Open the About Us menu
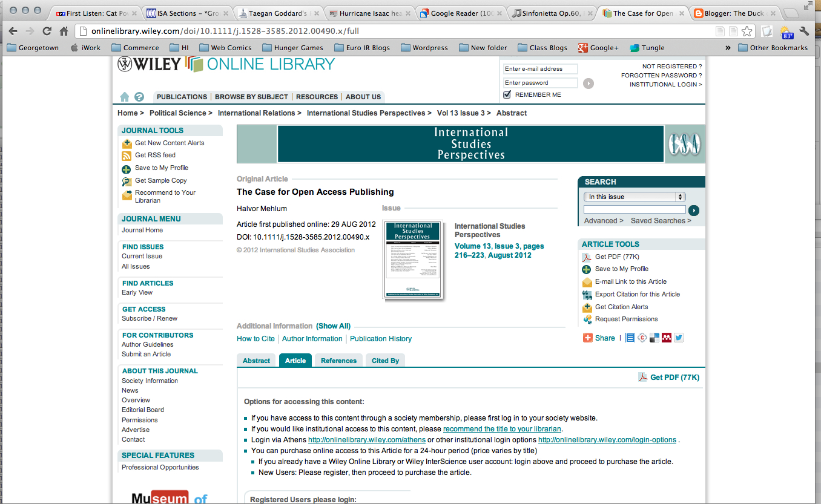Screen dimensions: 821x504 click(363, 97)
